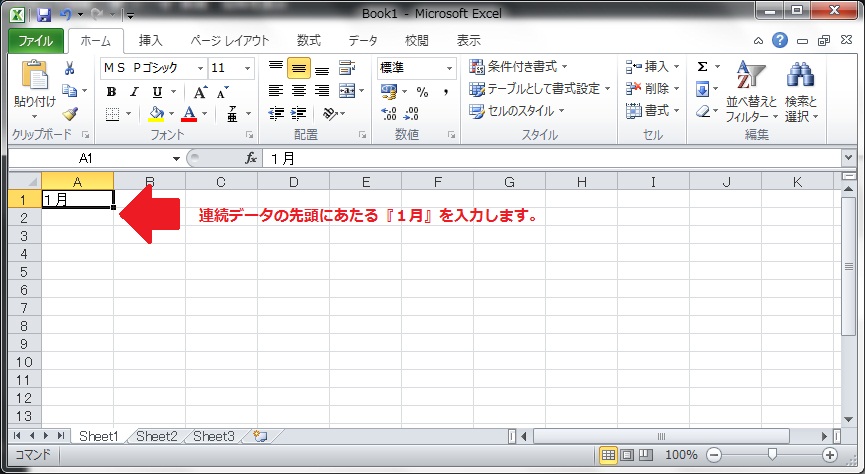The width and height of the screenshot is (865, 474).
Task: Expand 条件付き書式 dropdown
Action: tap(565, 67)
